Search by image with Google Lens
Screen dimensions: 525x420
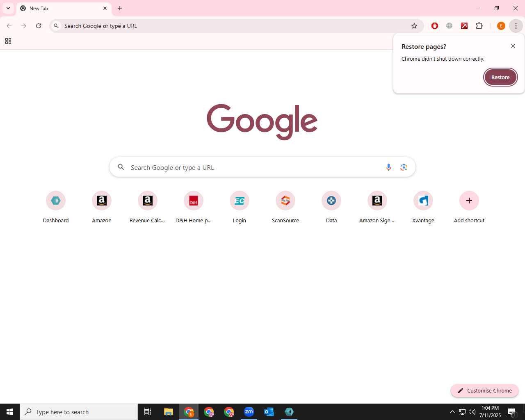(404, 167)
